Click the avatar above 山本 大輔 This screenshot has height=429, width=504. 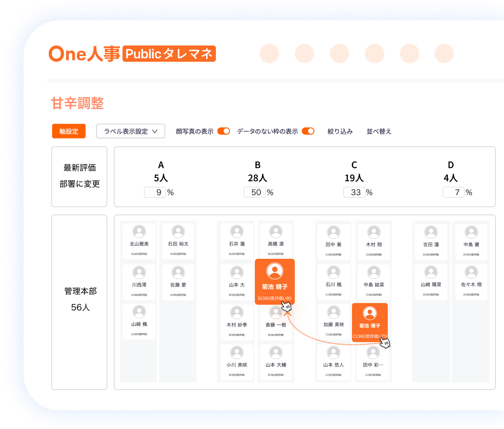[x=276, y=352]
